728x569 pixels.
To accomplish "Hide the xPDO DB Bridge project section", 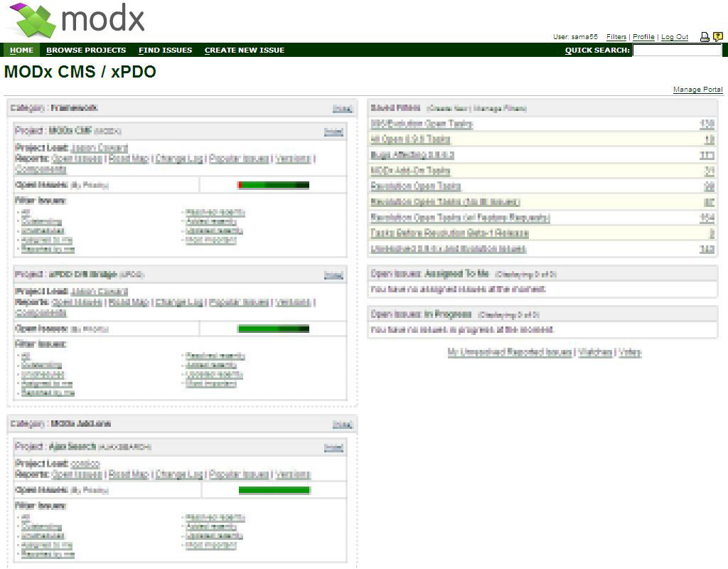I will pyautogui.click(x=333, y=275).
